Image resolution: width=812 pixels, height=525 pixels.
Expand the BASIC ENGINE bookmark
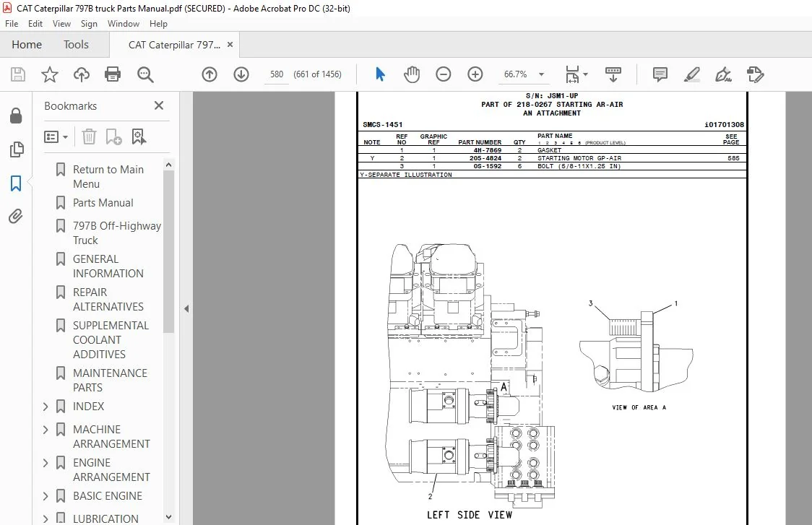pyautogui.click(x=46, y=496)
